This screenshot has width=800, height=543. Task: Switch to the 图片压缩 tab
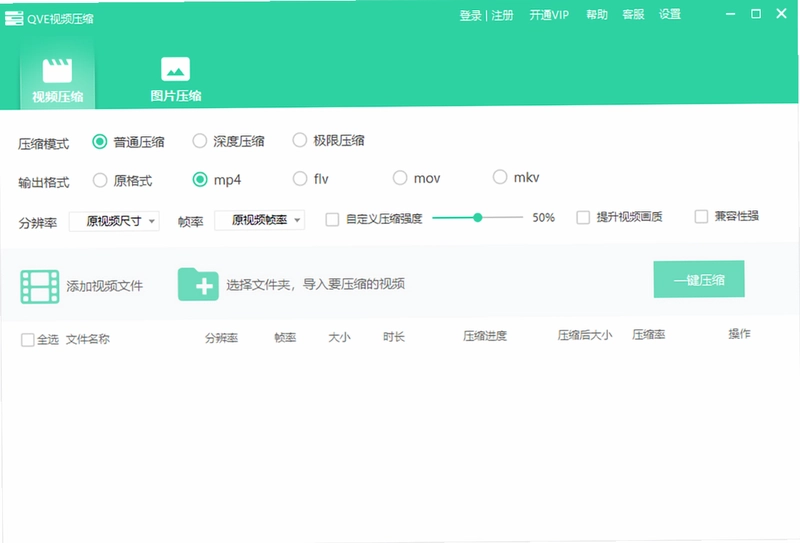[176, 78]
